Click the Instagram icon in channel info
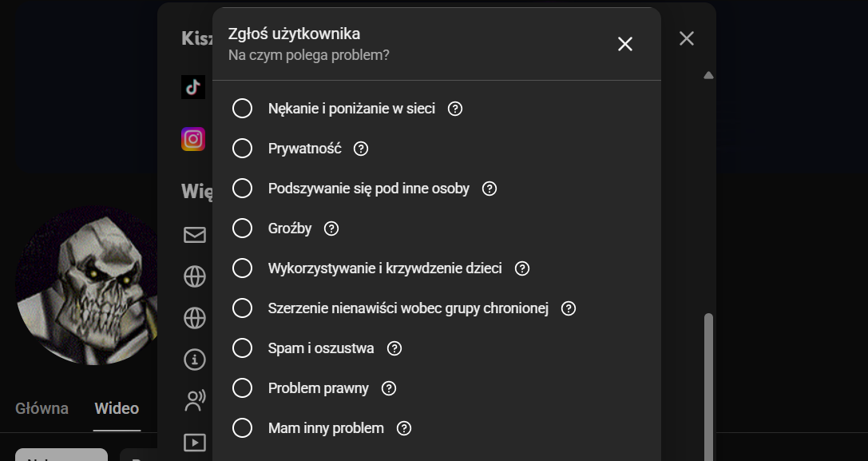The height and width of the screenshot is (461, 868). click(193, 139)
